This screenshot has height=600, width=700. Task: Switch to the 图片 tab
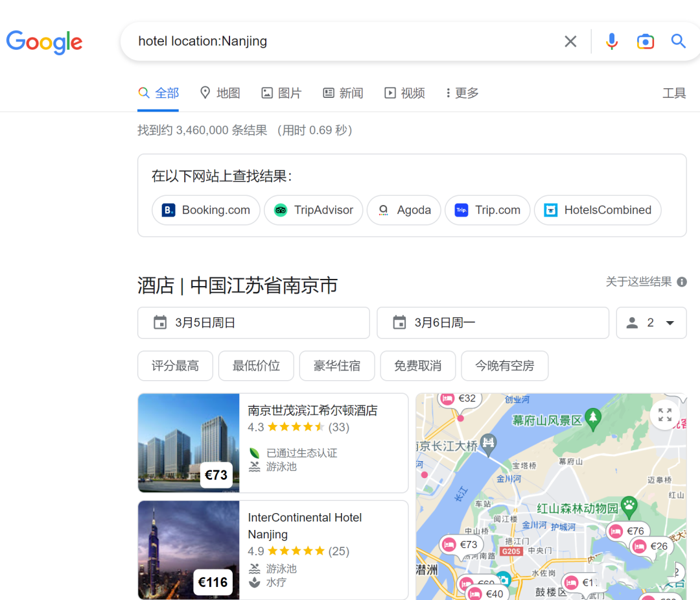coord(281,93)
